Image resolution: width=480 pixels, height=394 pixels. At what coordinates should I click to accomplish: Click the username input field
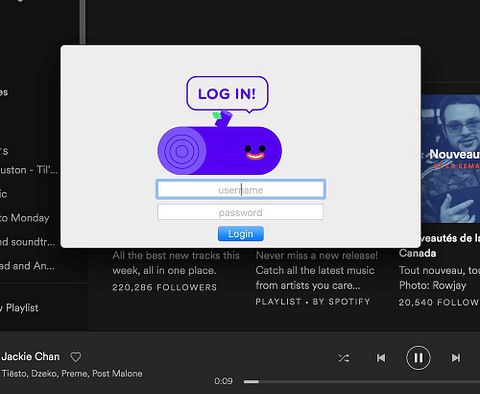240,190
